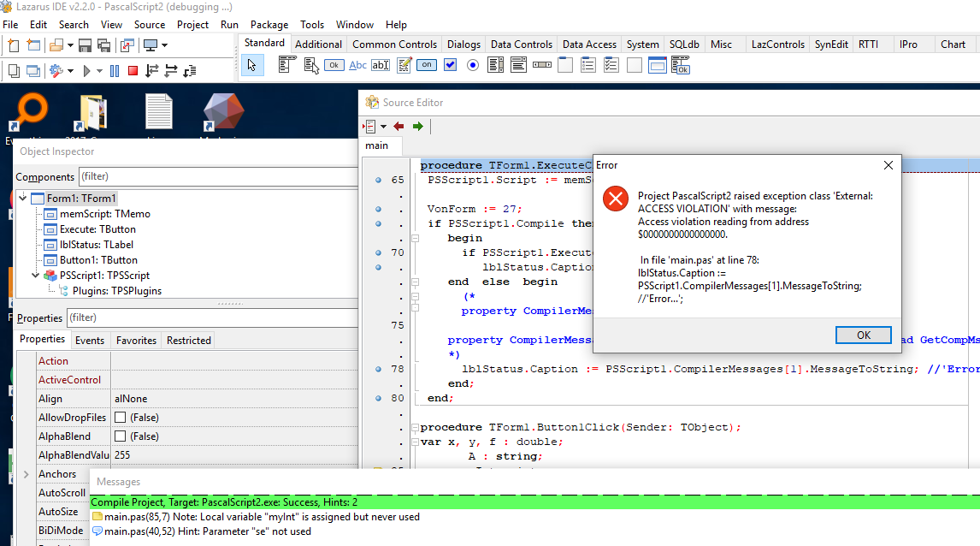
Task: Open the Package menu
Action: tap(269, 25)
